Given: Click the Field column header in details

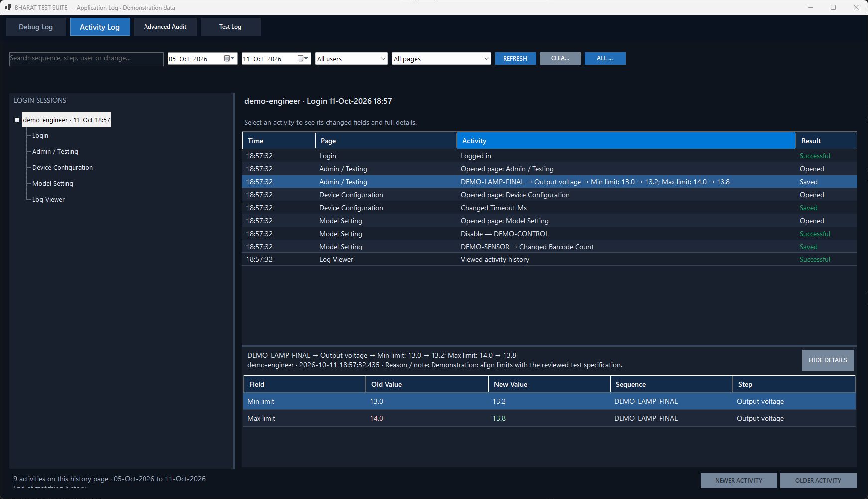Looking at the screenshot, I should 304,384.
